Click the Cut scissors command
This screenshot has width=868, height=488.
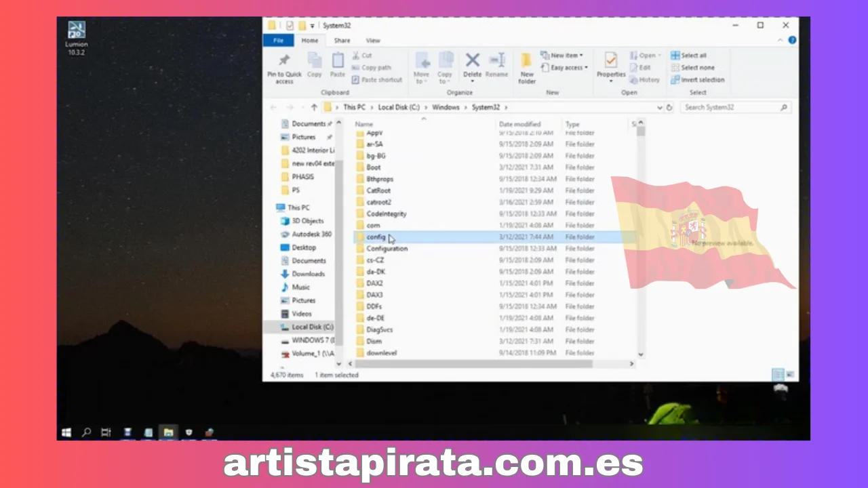click(362, 56)
